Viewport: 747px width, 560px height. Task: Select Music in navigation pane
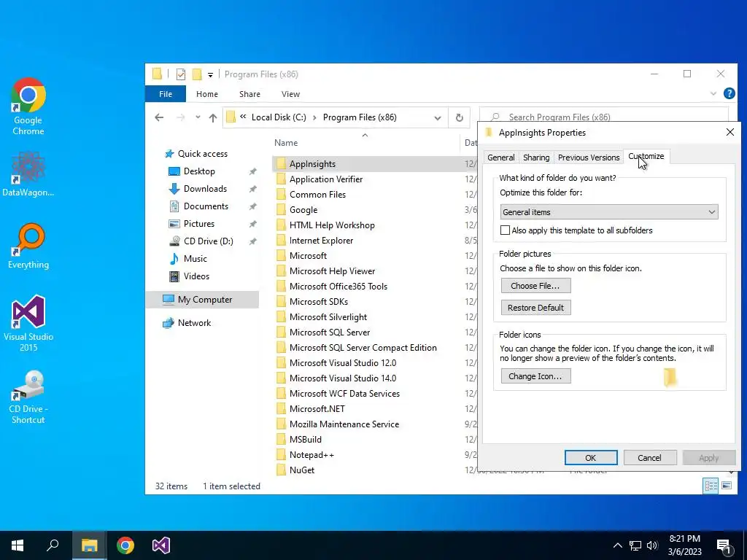[195, 259]
